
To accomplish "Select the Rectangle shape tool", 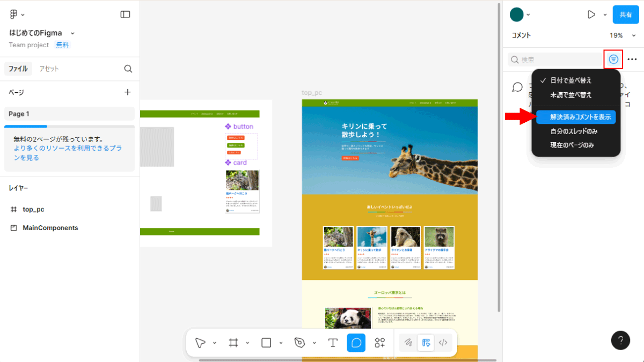I will (266, 343).
